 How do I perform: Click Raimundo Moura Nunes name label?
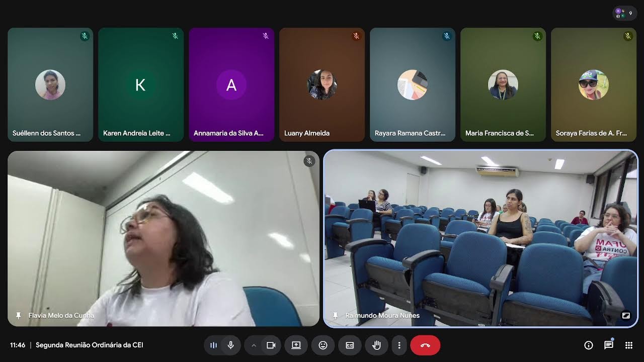click(x=382, y=316)
